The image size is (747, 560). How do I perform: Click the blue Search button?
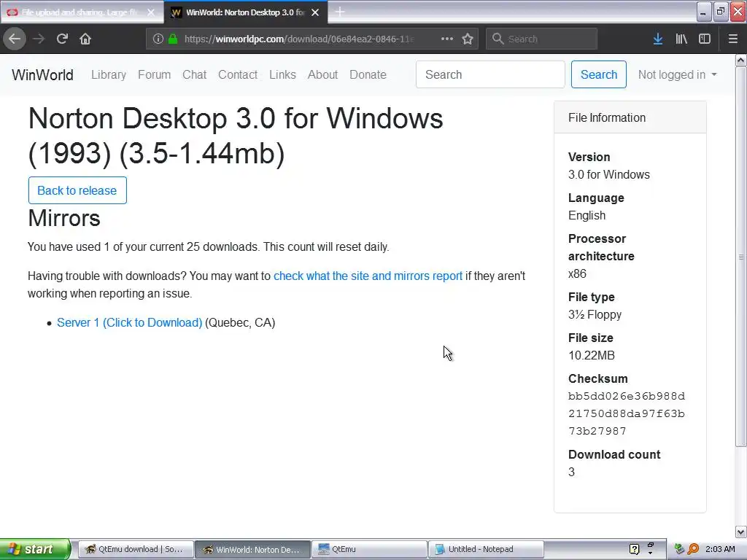pos(599,75)
